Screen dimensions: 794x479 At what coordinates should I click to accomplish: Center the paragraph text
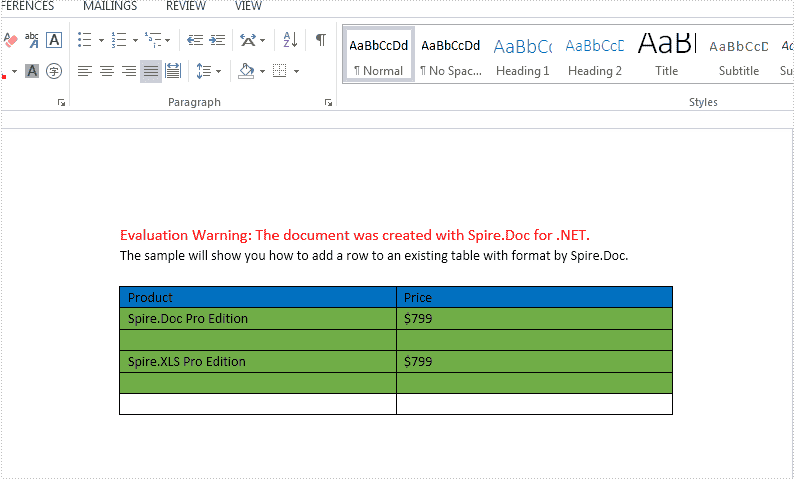(x=107, y=71)
